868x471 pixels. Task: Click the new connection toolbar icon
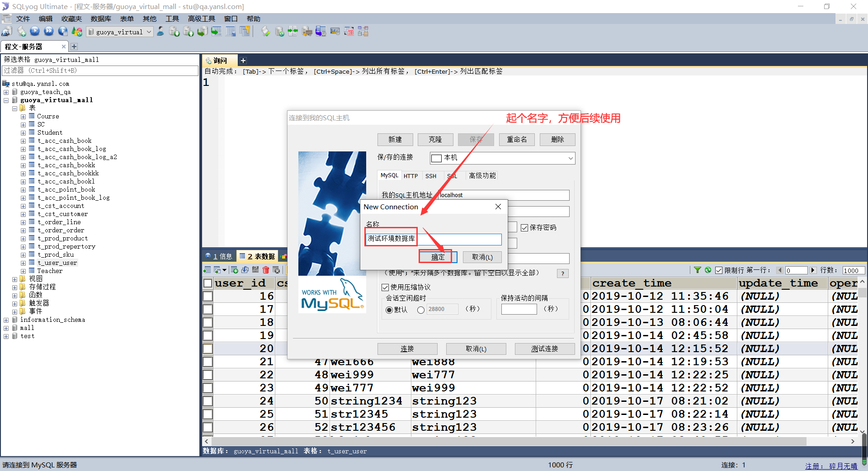click(x=7, y=31)
